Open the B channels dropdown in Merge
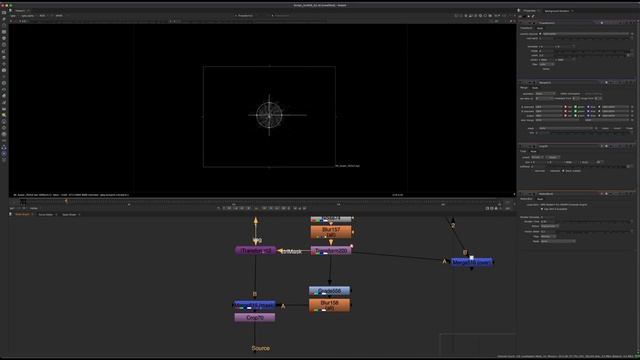The height and width of the screenshot is (360, 640). [x=549, y=111]
